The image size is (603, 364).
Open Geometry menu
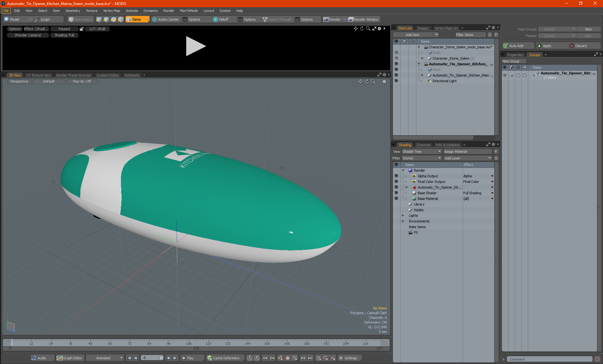(x=73, y=11)
